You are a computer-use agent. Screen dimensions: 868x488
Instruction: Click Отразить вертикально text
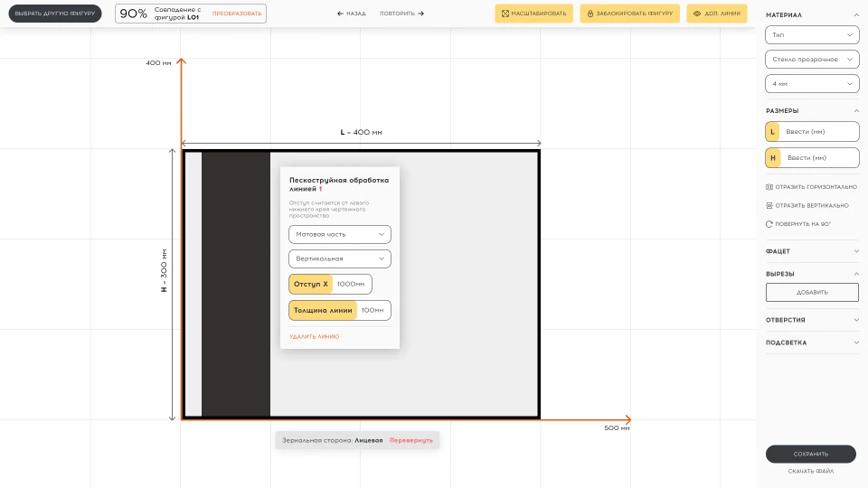point(812,205)
